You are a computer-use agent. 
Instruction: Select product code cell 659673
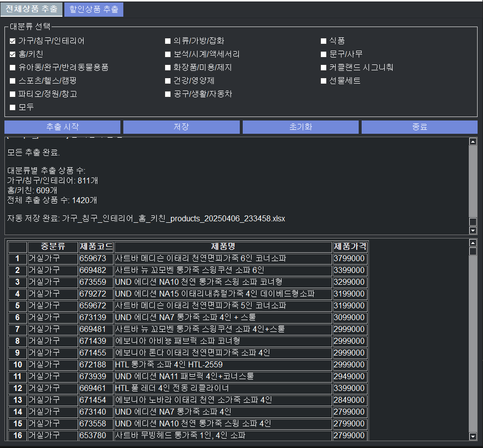point(96,259)
